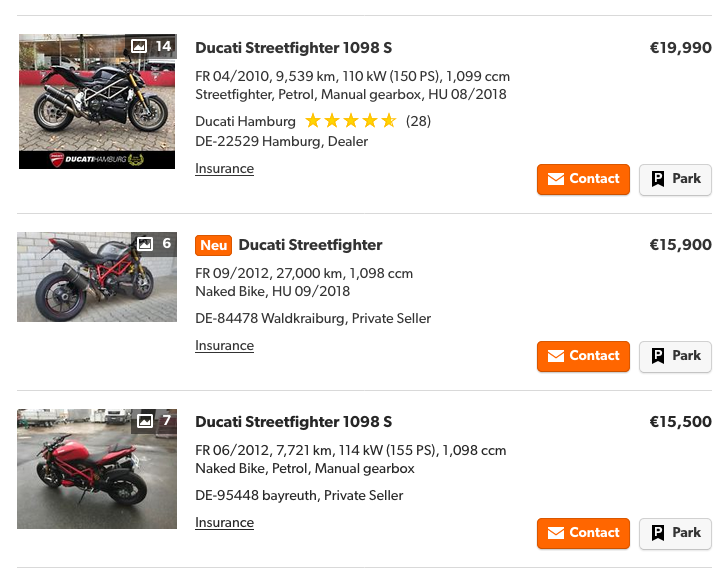Park the €19,990 Ducati Streetfighter 1098 S

pyautogui.click(x=675, y=179)
